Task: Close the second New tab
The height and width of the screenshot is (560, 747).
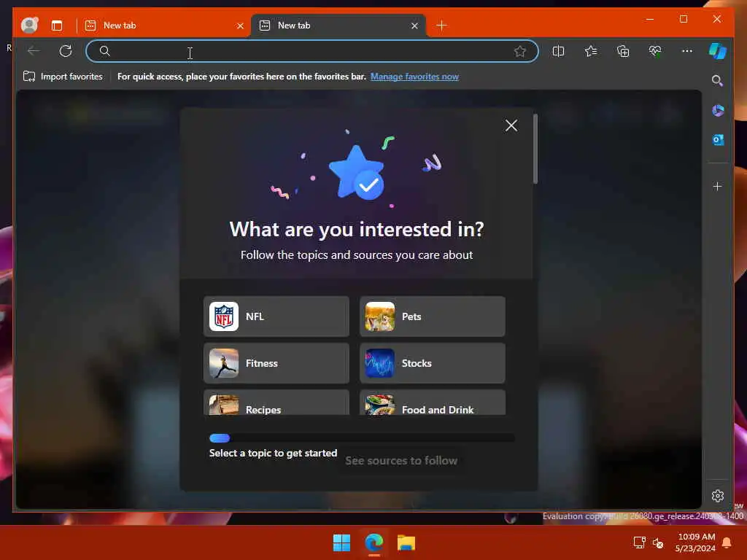Action: (x=414, y=26)
